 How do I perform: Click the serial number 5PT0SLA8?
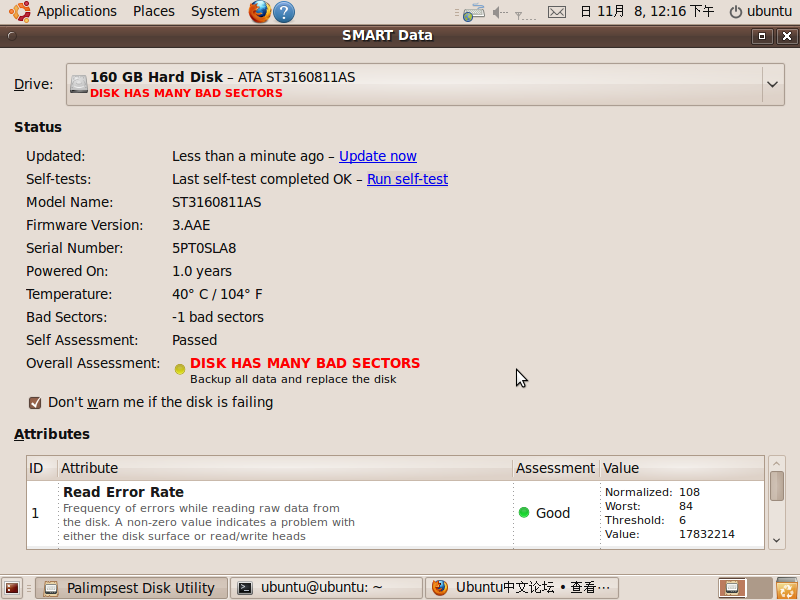[204, 248]
